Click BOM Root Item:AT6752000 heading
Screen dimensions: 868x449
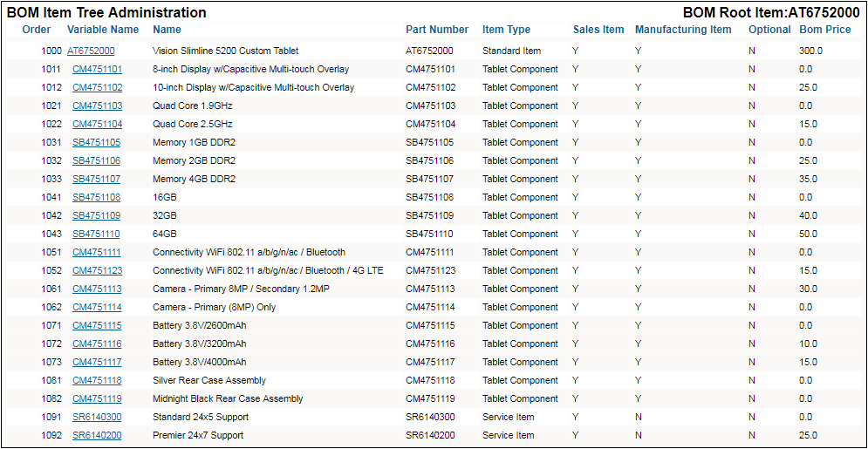[x=771, y=12]
